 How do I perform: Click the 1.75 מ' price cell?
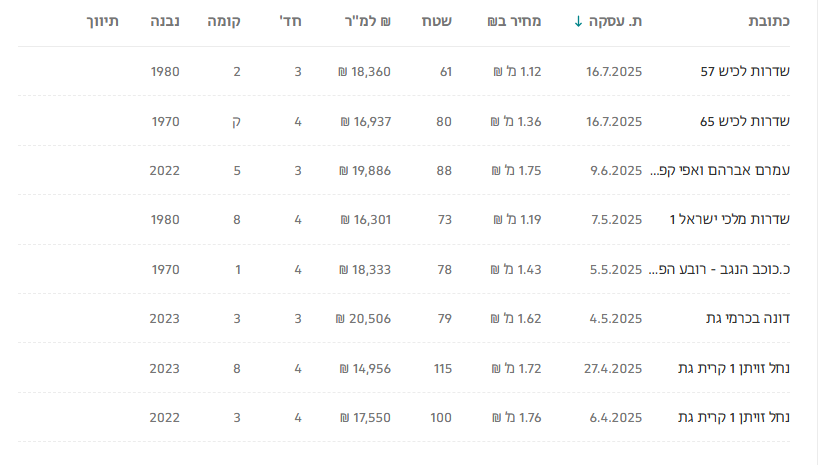(x=516, y=171)
